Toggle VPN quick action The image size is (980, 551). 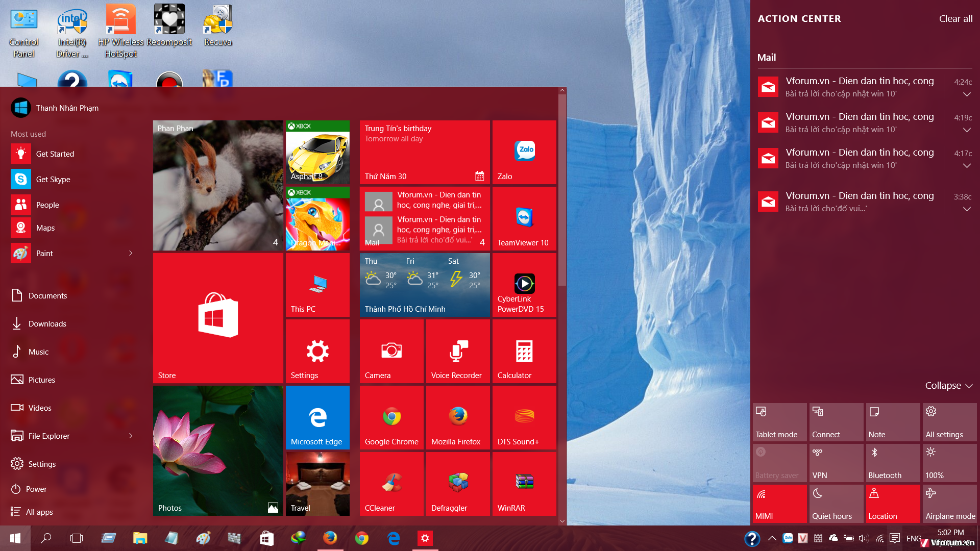(x=836, y=463)
